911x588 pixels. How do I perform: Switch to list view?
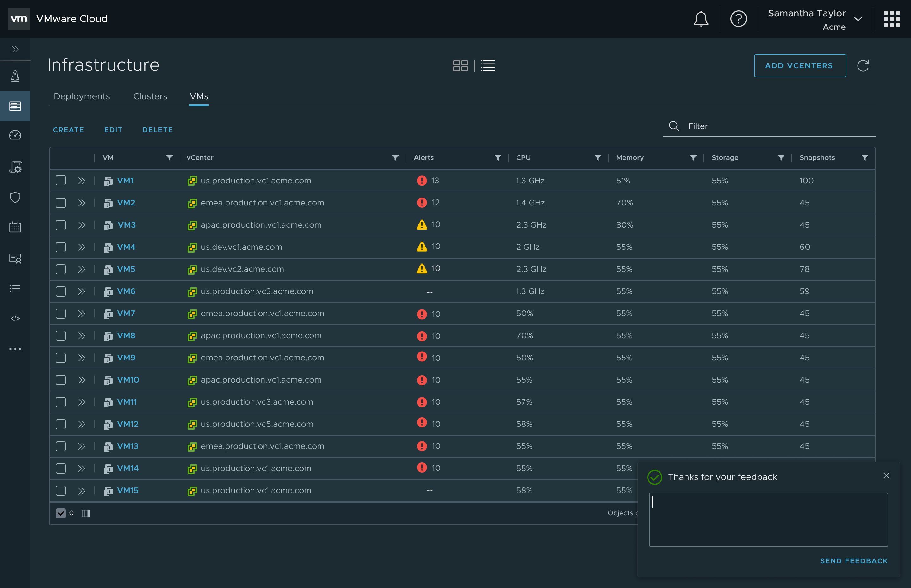point(488,66)
